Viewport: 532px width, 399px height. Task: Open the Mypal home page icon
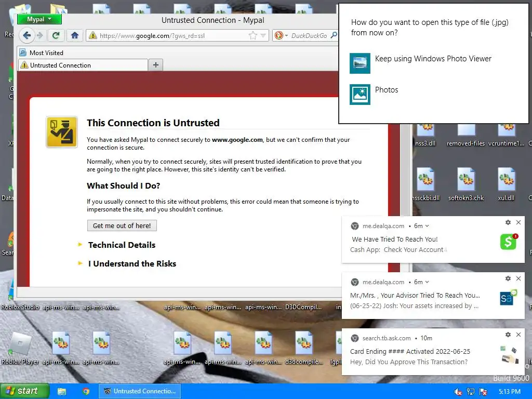click(75, 35)
